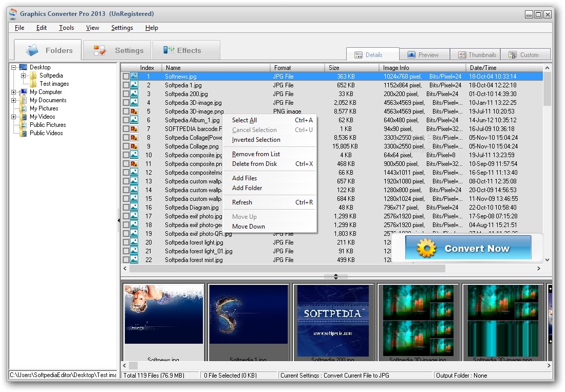Screen dimensions: 565x392
Task: Click the Test images folder icon
Action: pyautogui.click(x=33, y=84)
